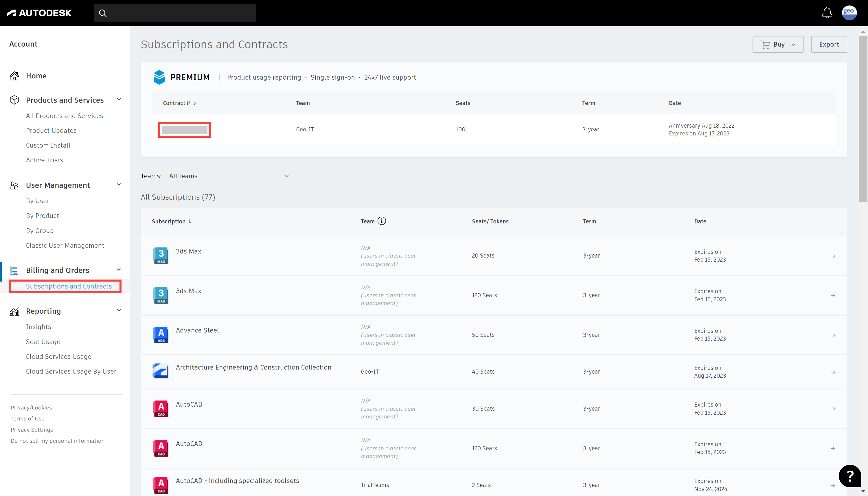The image size is (868, 496).
Task: Open By User under User Management
Action: (x=37, y=201)
